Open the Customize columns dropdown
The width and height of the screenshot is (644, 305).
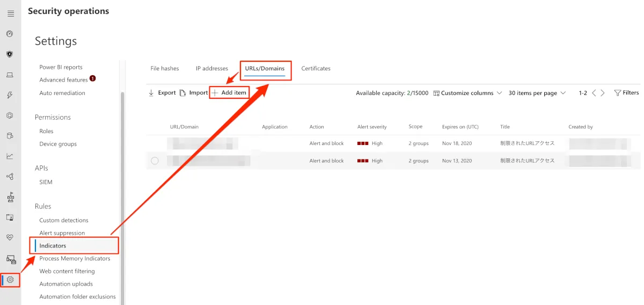[467, 93]
